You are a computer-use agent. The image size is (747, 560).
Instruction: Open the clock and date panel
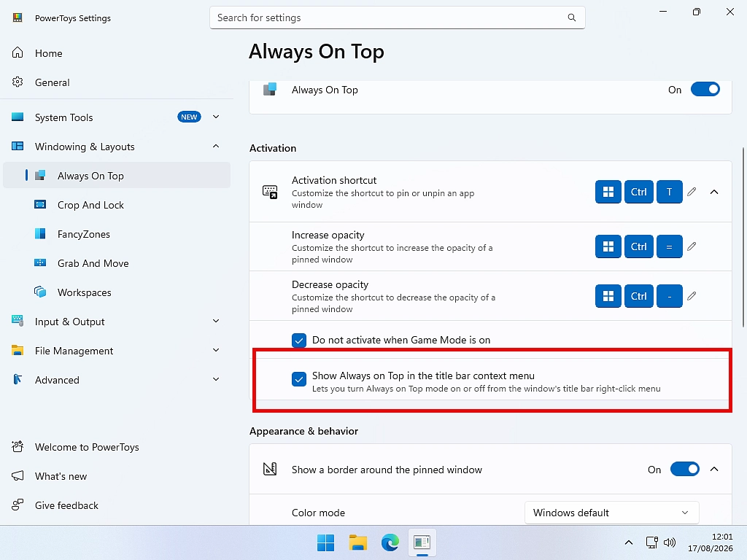pos(710,542)
